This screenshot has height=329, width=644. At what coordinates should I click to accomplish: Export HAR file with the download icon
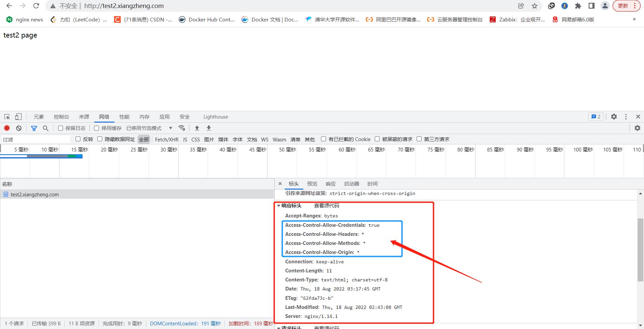pos(208,128)
